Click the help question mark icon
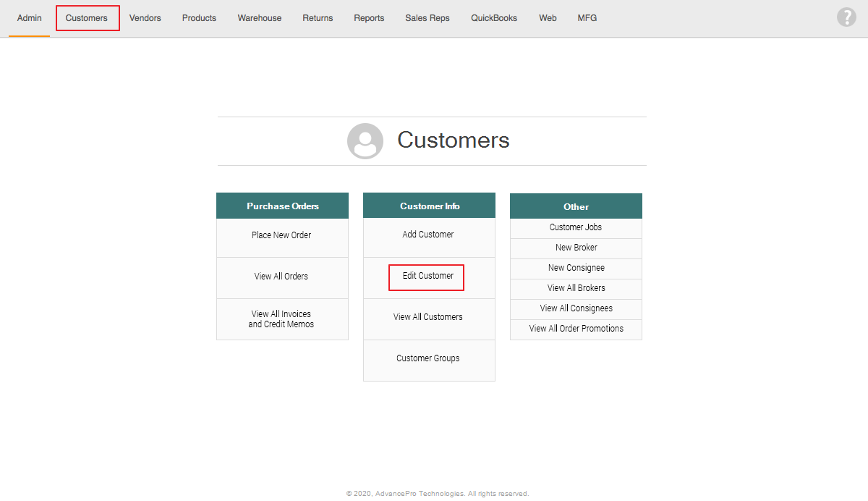868x501 pixels. 846,17
